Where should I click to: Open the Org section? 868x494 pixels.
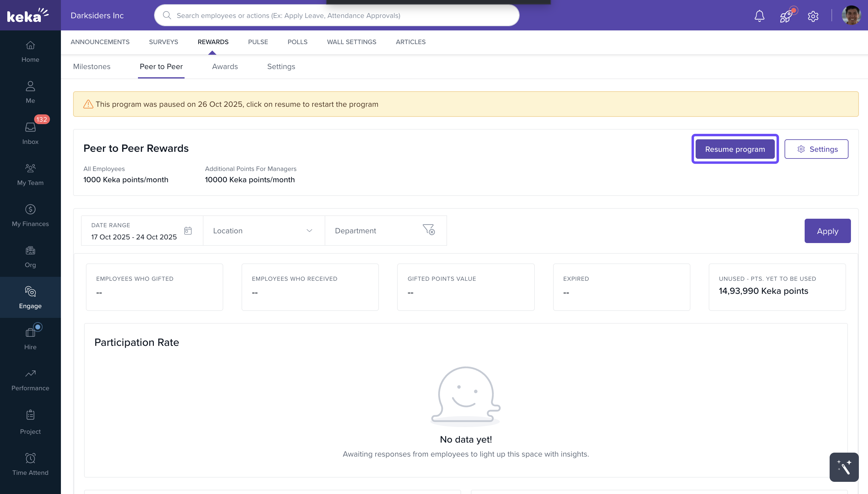[x=30, y=256]
